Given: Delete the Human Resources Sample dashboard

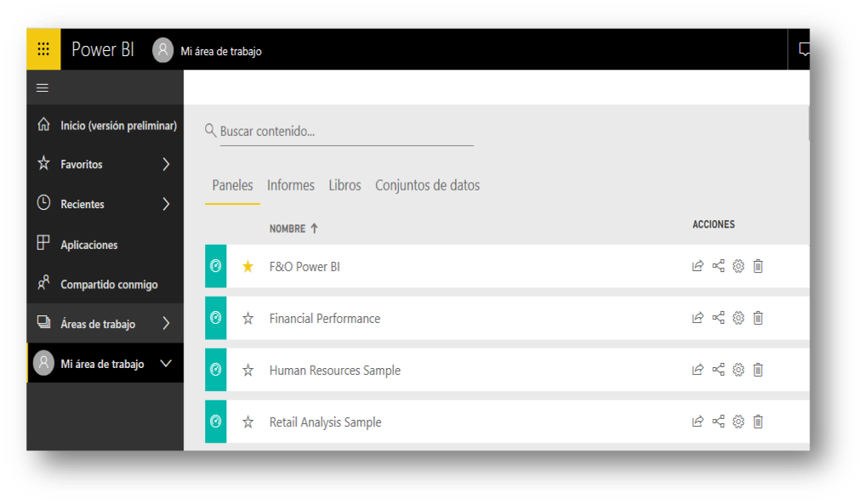Looking at the screenshot, I should pyautogui.click(x=759, y=370).
